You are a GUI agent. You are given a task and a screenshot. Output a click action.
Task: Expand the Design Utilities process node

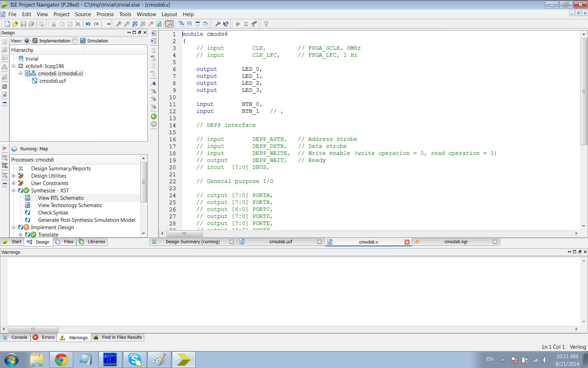14,176
